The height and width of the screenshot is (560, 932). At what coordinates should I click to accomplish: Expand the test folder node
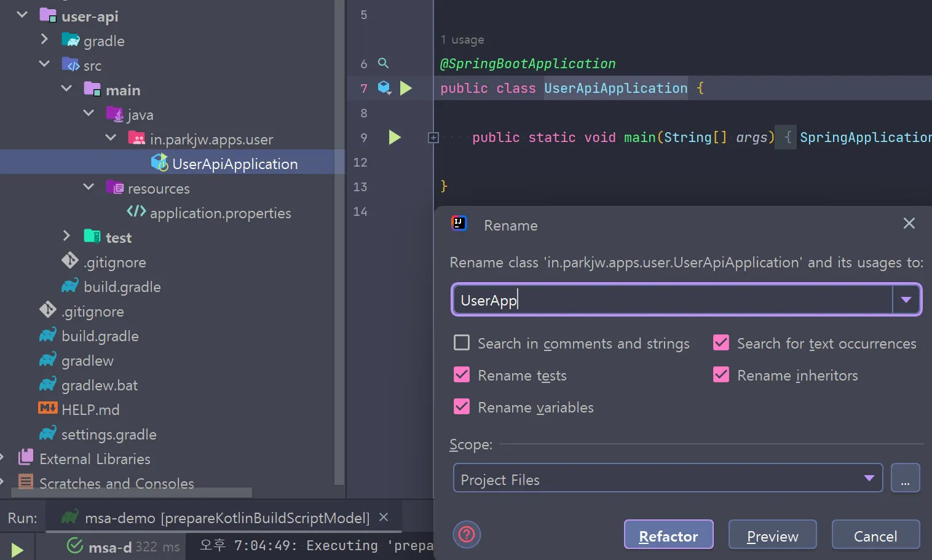pos(66,235)
